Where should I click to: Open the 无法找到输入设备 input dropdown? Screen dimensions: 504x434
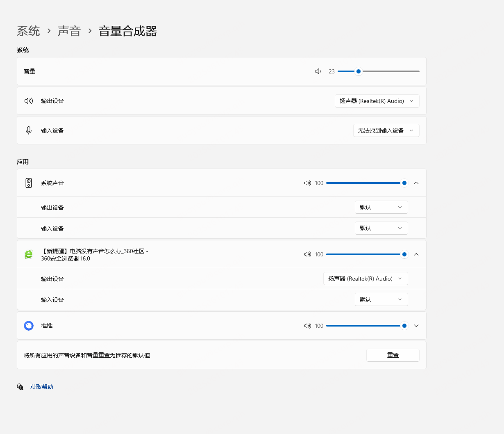pyautogui.click(x=386, y=130)
